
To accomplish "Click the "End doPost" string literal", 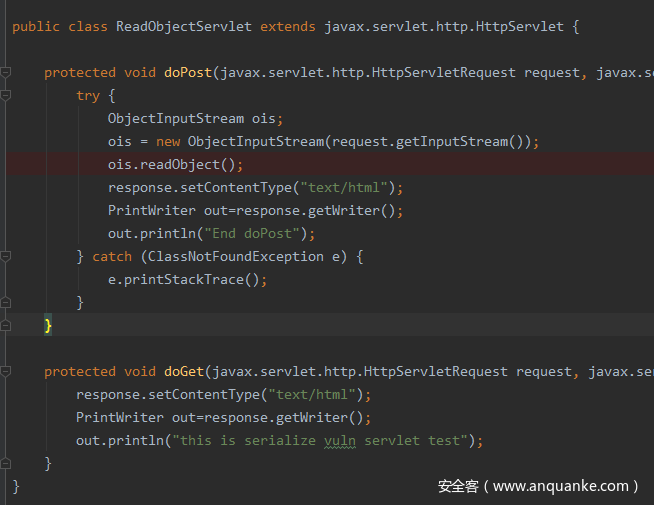I will click(254, 234).
